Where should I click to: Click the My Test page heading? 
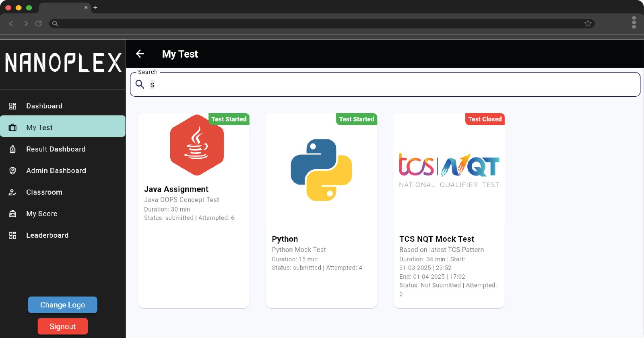point(180,54)
